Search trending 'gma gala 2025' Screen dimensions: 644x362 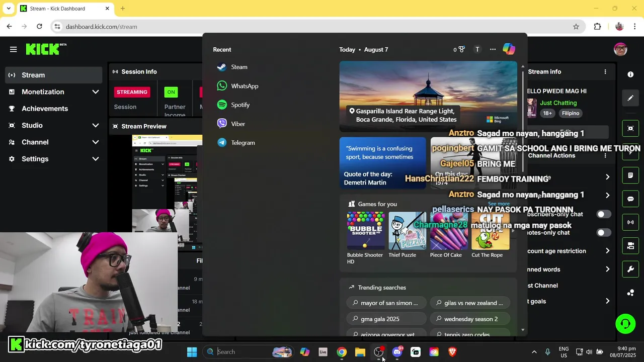pos(386,319)
